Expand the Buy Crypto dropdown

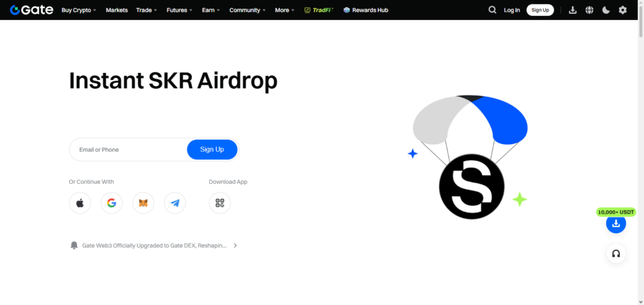click(79, 10)
